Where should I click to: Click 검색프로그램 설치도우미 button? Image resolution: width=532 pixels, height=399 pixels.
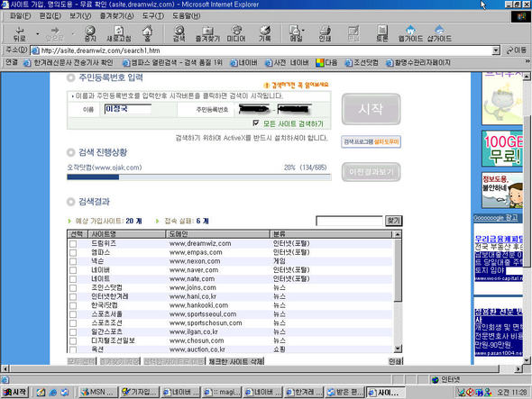tap(371, 141)
